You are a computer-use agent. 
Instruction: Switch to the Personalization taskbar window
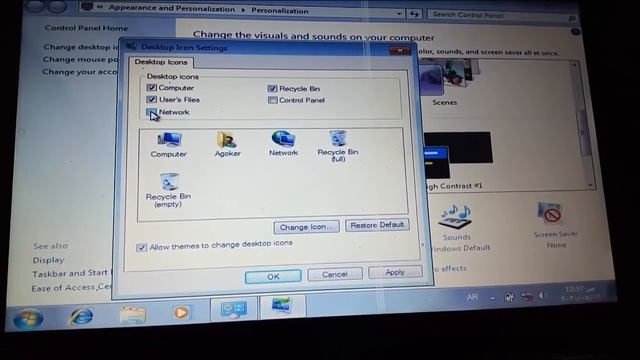(x=282, y=306)
